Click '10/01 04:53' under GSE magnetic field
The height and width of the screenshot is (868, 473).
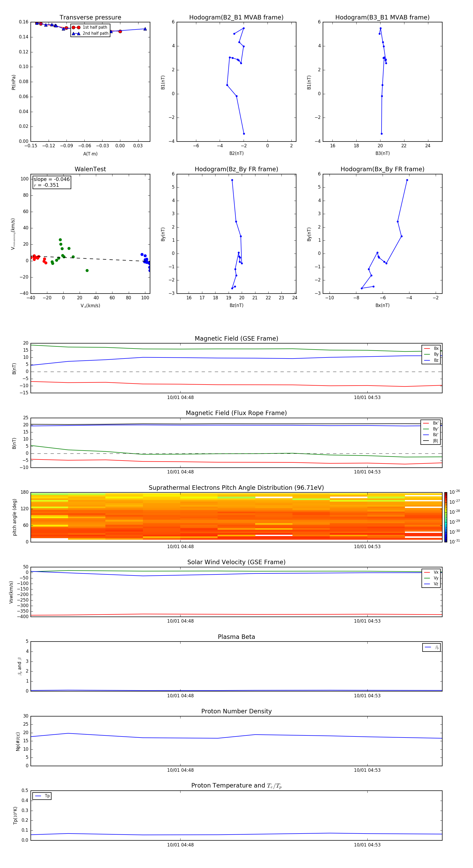(x=367, y=398)
